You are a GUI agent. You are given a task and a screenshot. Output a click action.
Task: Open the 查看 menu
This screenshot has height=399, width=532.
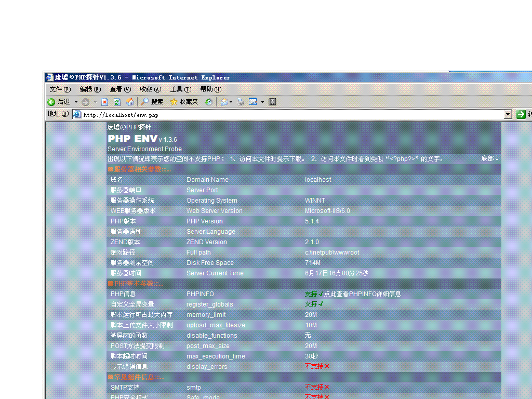tap(120, 89)
